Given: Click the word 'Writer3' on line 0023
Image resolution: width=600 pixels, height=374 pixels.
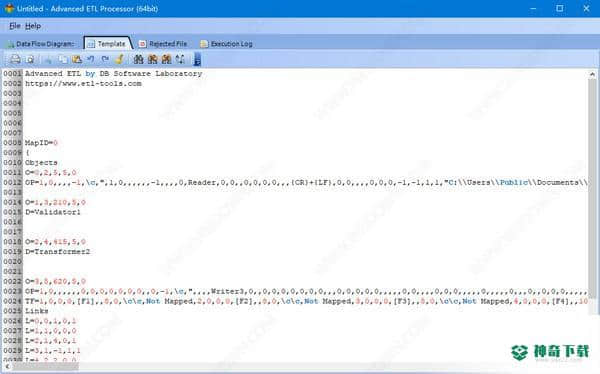Looking at the screenshot, I should tap(227, 291).
